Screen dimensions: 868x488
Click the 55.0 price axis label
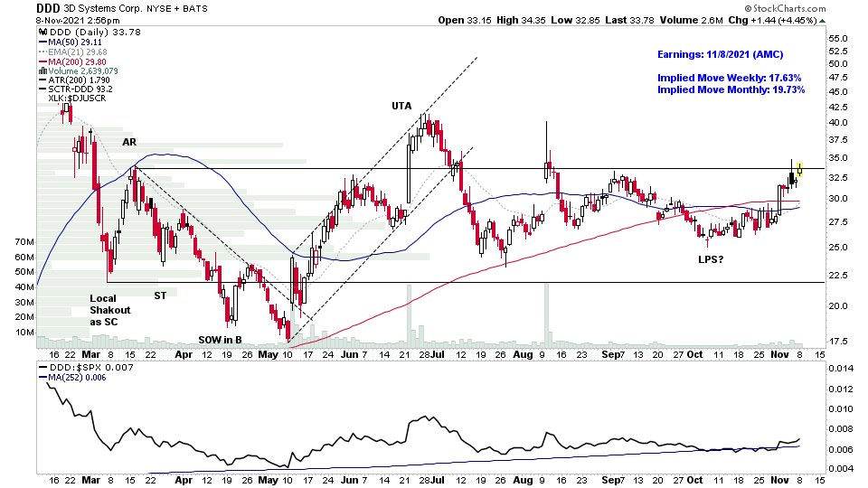tap(838, 38)
